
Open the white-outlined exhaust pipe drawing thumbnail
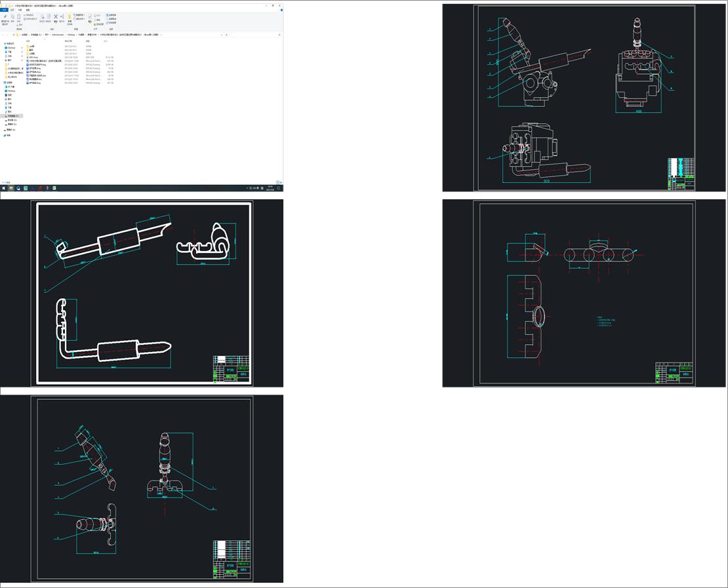pos(142,293)
